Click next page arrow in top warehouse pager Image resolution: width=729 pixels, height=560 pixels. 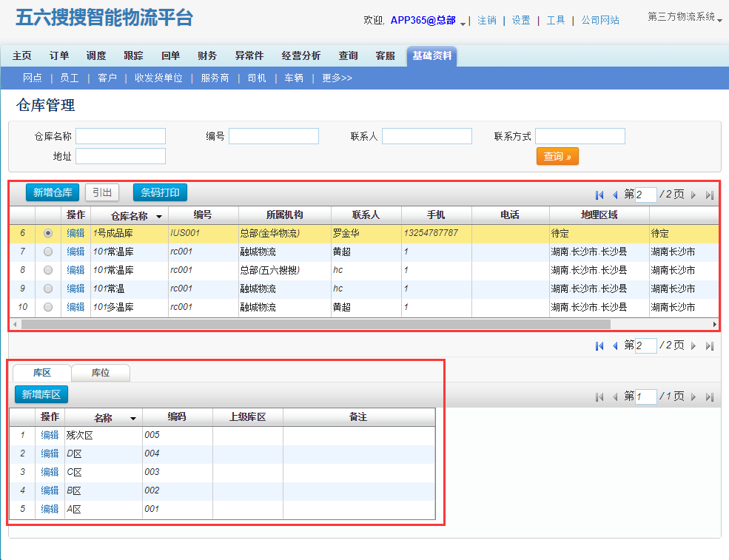coord(693,195)
